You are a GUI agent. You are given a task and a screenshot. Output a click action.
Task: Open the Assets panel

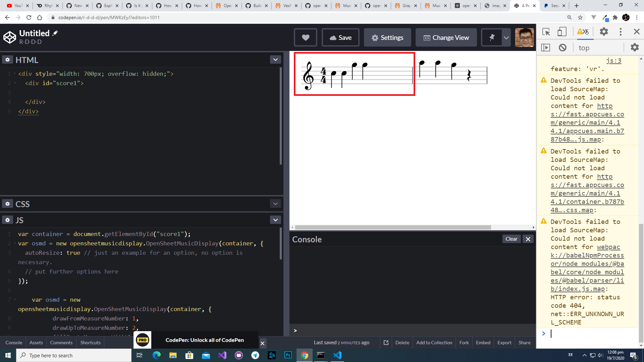click(x=36, y=343)
